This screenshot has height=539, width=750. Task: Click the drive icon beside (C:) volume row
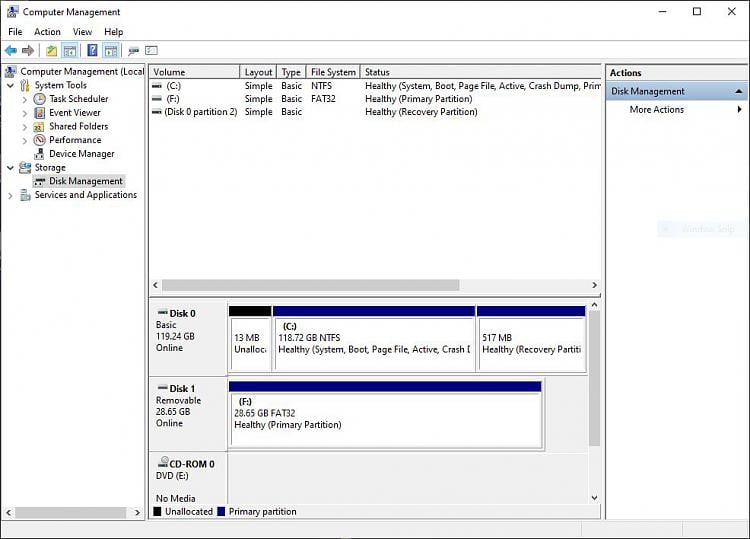tap(157, 86)
